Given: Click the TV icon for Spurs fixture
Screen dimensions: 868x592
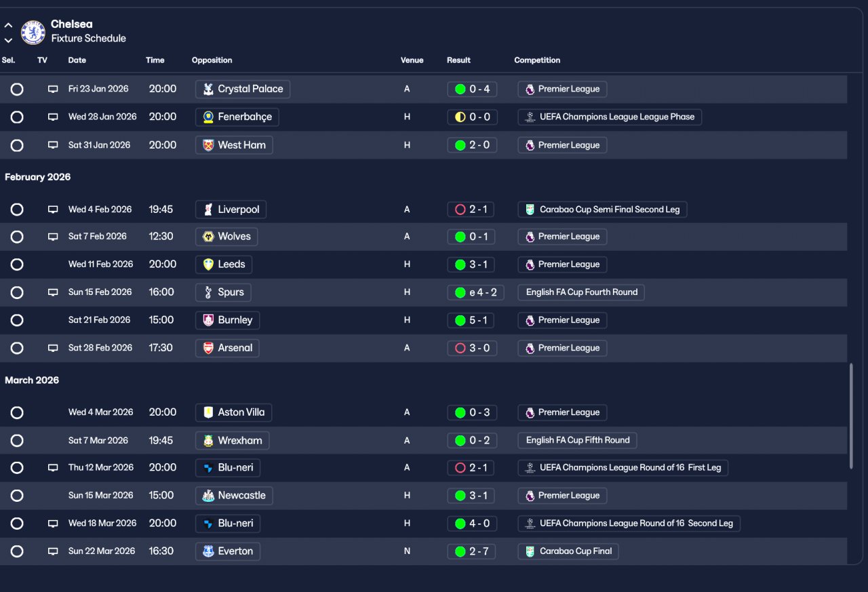Looking at the screenshot, I should (x=53, y=292).
